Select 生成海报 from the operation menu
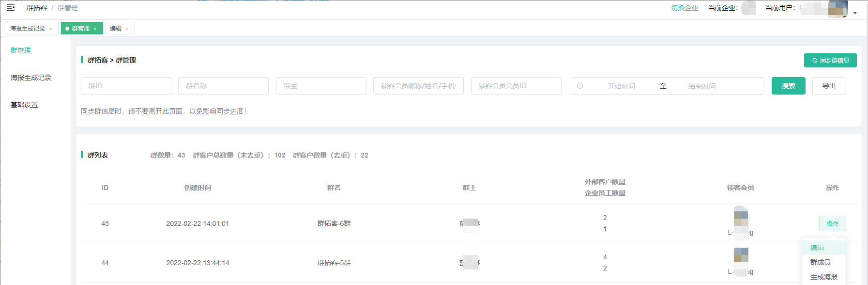Image resolution: width=868 pixels, height=285 pixels. (823, 277)
